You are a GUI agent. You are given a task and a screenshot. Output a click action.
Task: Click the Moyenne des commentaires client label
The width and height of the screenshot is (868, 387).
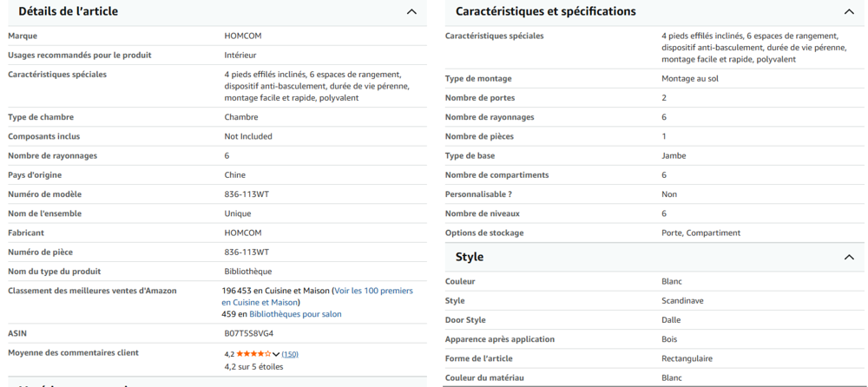(x=73, y=352)
